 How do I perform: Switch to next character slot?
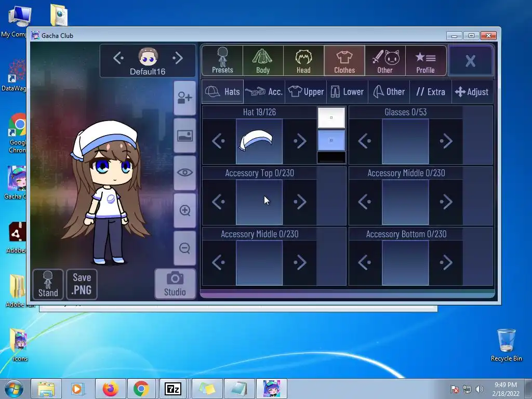coord(178,58)
